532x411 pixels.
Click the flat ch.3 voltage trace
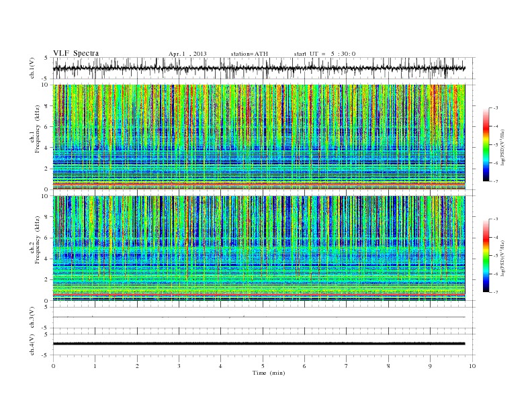[259, 317]
